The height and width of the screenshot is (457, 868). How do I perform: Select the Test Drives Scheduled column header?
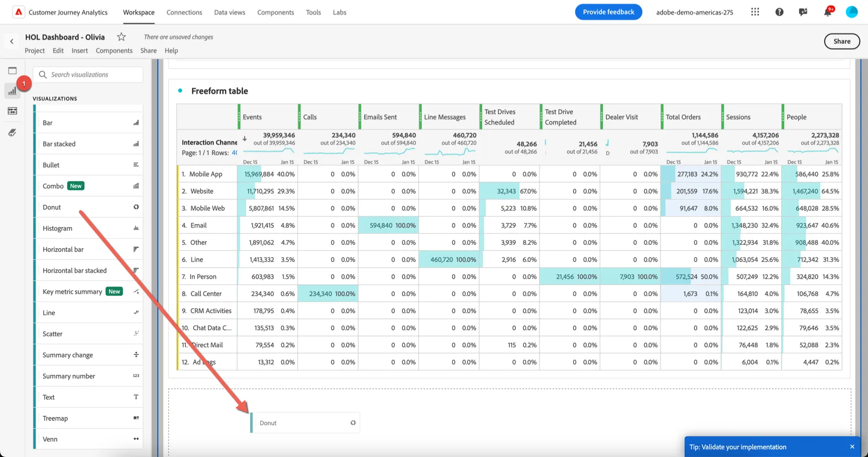[x=509, y=117]
